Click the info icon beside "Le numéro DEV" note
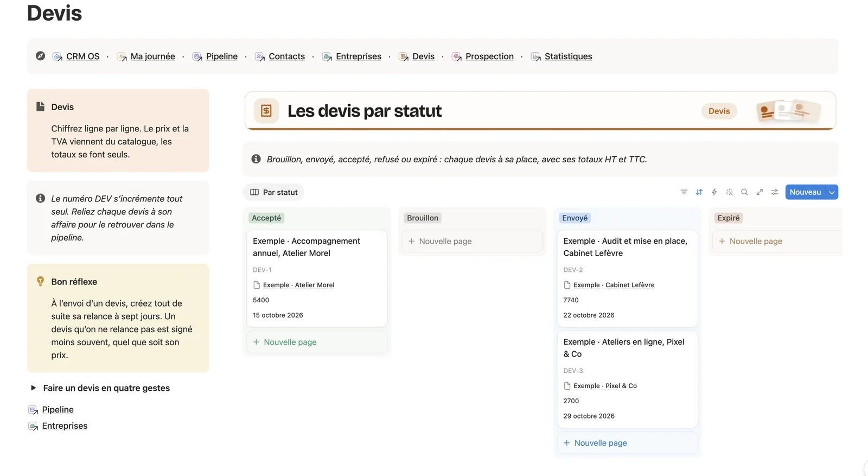This screenshot has width=868, height=476. (x=40, y=198)
